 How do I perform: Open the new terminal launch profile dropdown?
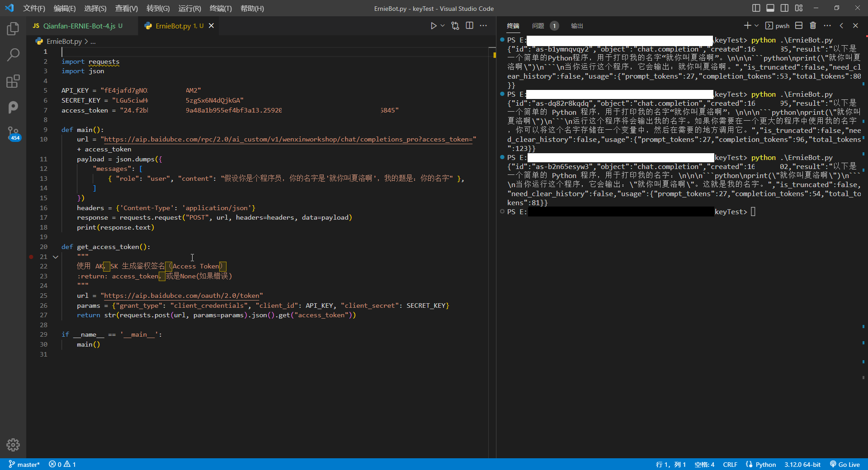(756, 26)
